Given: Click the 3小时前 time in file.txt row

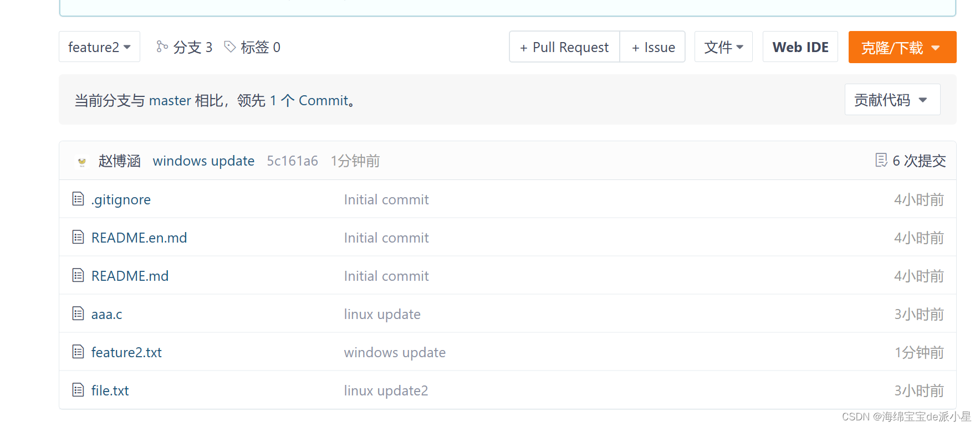Looking at the screenshot, I should (x=919, y=391).
